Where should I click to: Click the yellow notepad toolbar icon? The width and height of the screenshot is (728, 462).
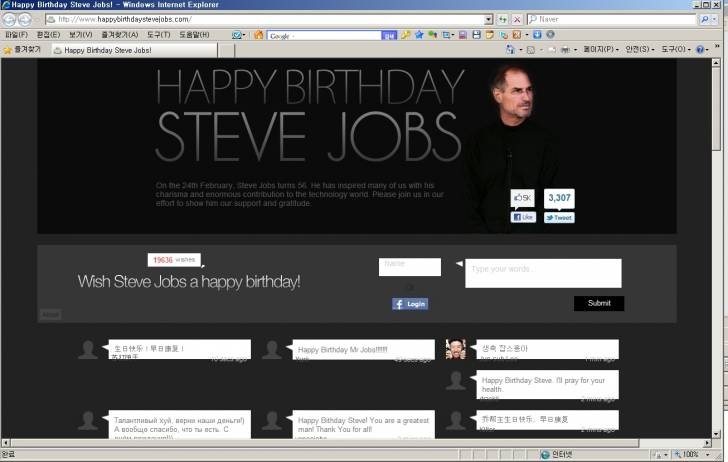click(x=490, y=35)
